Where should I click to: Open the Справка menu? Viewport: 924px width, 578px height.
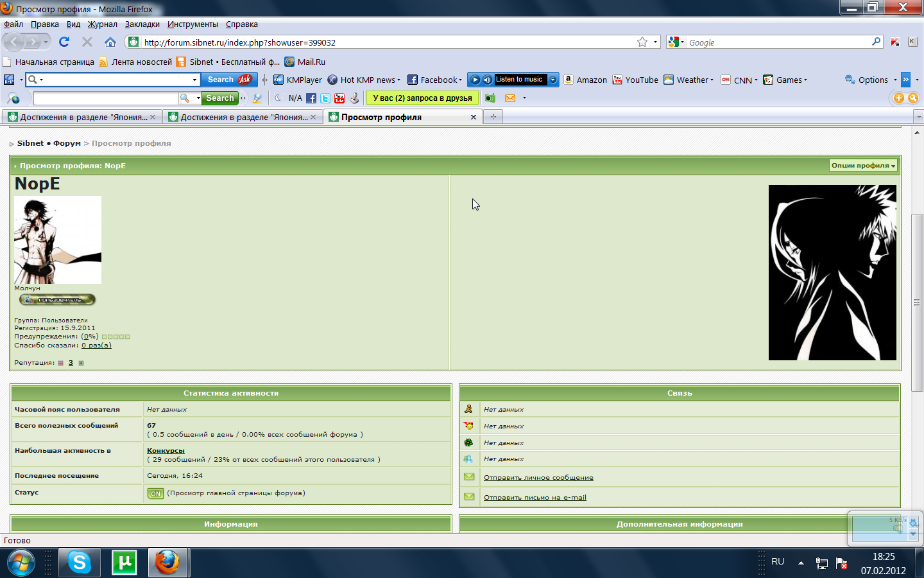click(x=242, y=24)
